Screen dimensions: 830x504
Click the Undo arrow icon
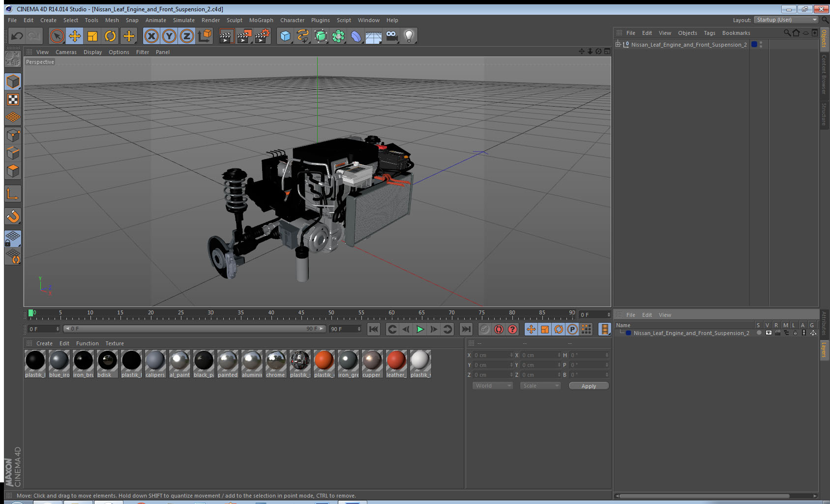coord(17,36)
